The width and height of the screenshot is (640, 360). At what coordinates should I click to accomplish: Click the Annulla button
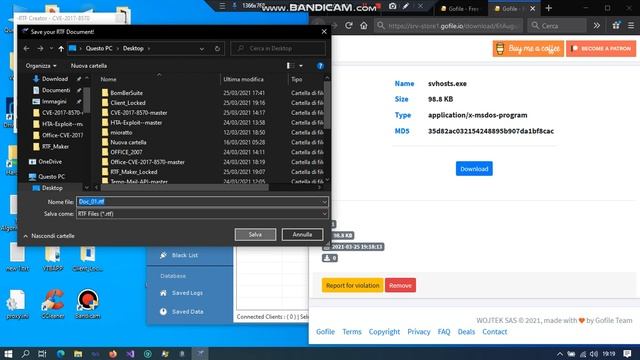[302, 235]
